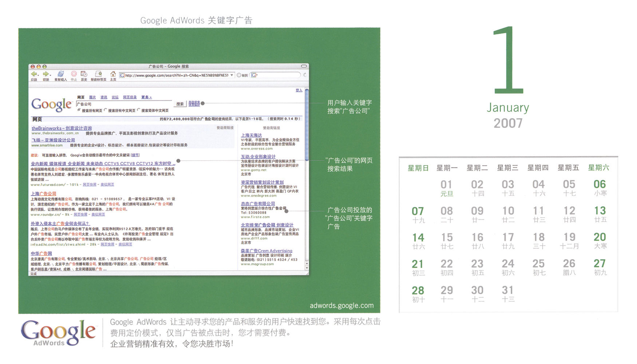Viewport: 637px width, 364px height.
Task: Select 搜索所有中文网页 radio button
Action: tap(105, 110)
